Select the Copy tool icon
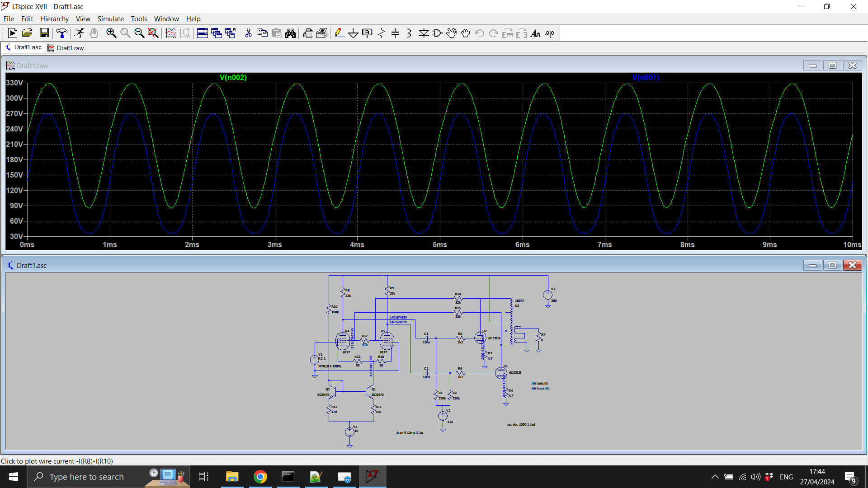Viewport: 868px width, 488px height. pos(262,33)
